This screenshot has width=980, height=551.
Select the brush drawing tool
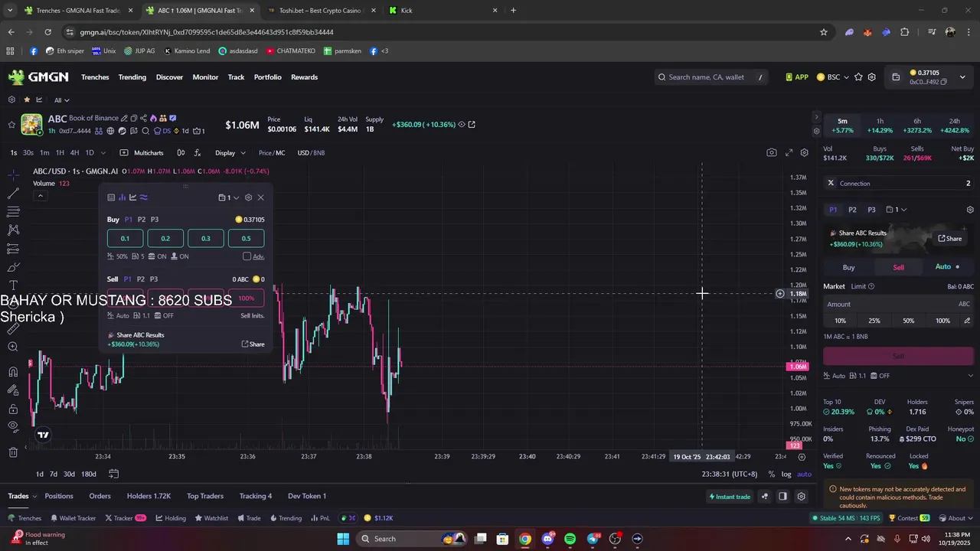pos(13,267)
